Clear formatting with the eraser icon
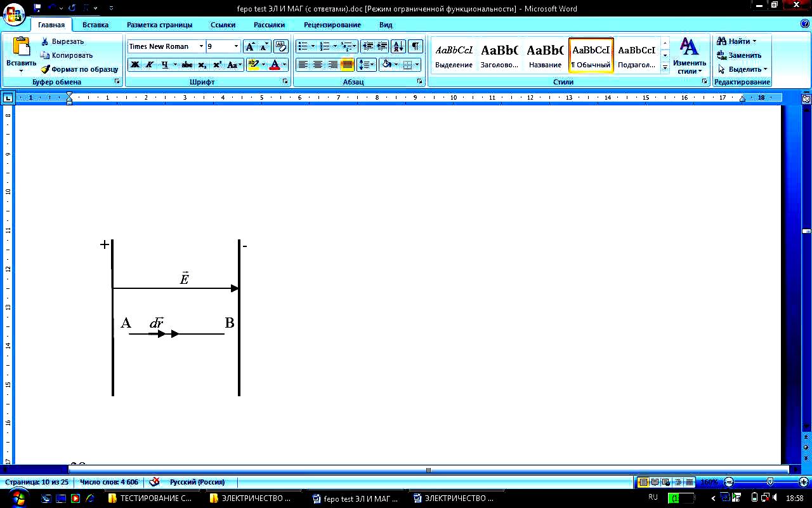Image resolution: width=812 pixels, height=508 pixels. [281, 46]
